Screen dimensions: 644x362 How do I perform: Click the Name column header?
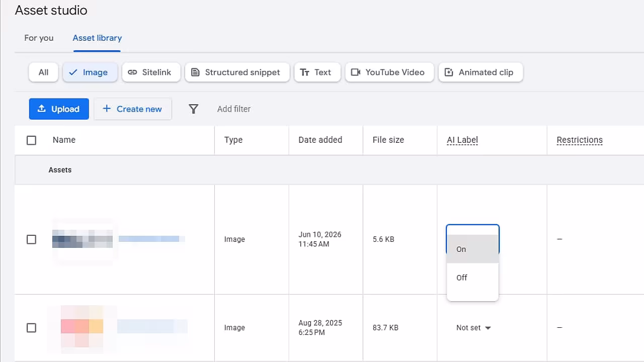pyautogui.click(x=64, y=140)
